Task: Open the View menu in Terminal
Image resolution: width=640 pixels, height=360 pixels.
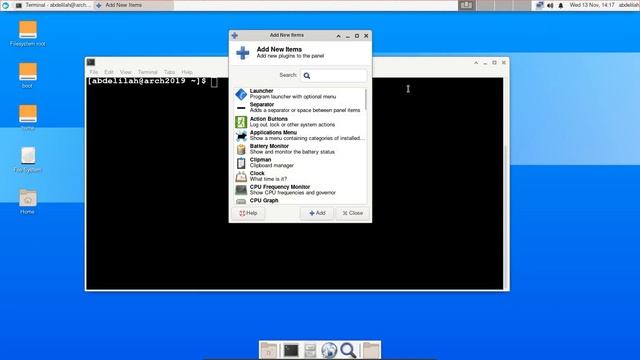Action: (126, 72)
